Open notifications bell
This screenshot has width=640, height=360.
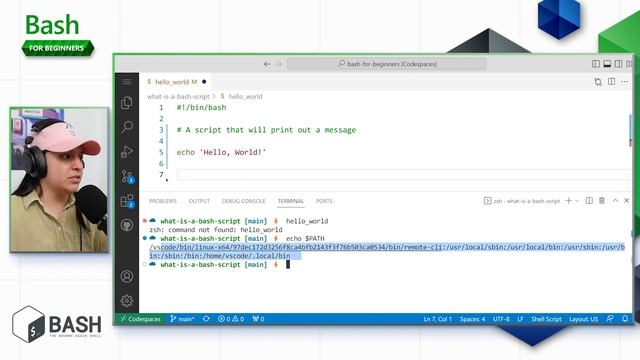click(625, 319)
